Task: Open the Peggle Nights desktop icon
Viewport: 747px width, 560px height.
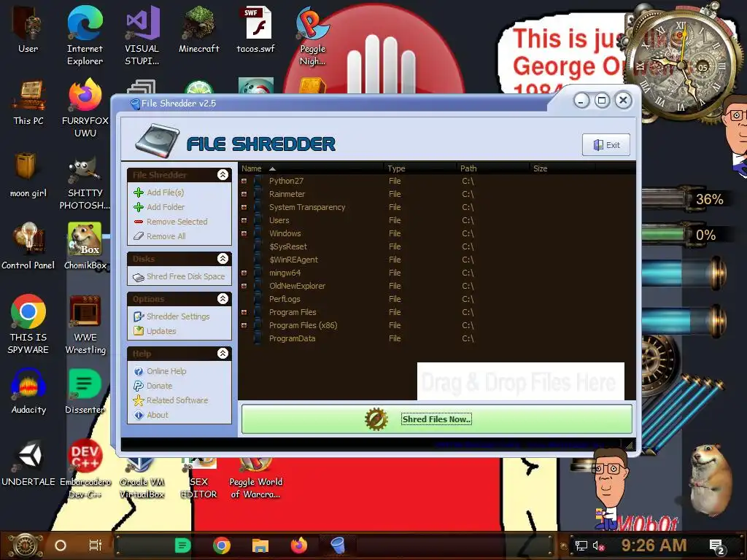Action: (312, 36)
